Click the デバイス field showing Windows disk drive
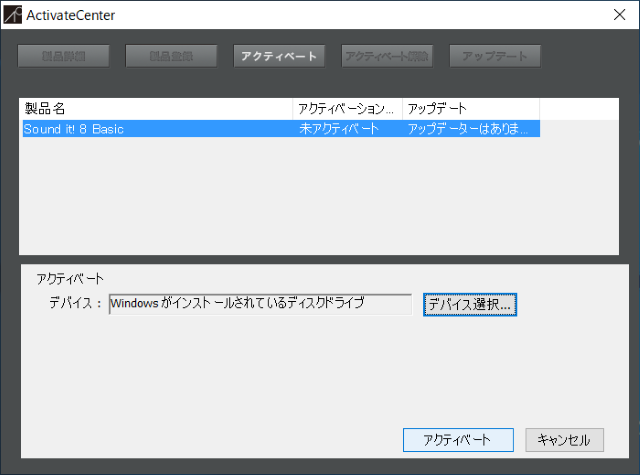 click(x=260, y=304)
